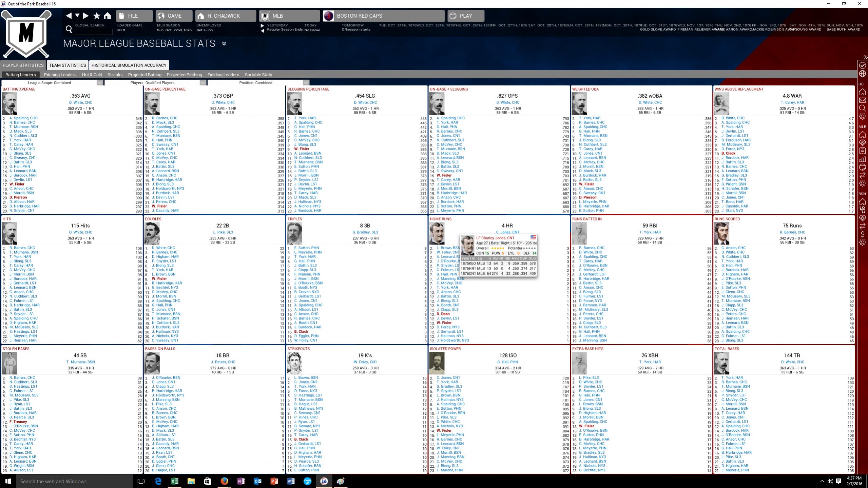Expand the Major League Baseball Stats chevron
Viewport: 868px width, 488px height.
click(224, 43)
